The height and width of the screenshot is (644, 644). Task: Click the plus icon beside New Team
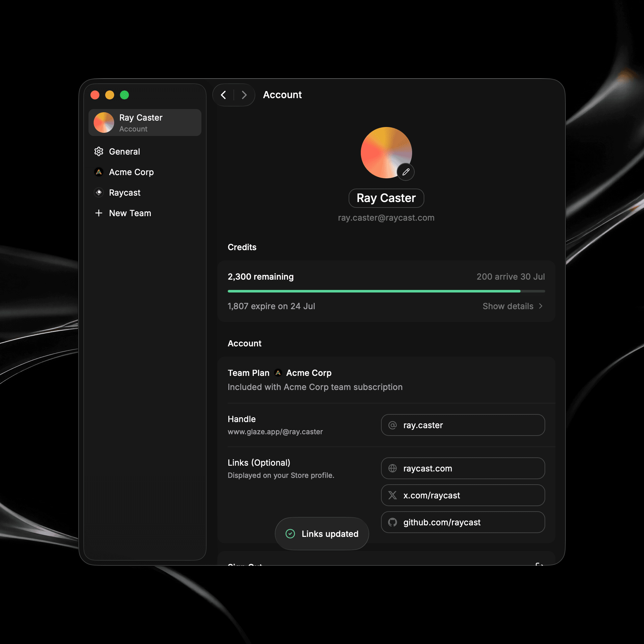(x=99, y=213)
